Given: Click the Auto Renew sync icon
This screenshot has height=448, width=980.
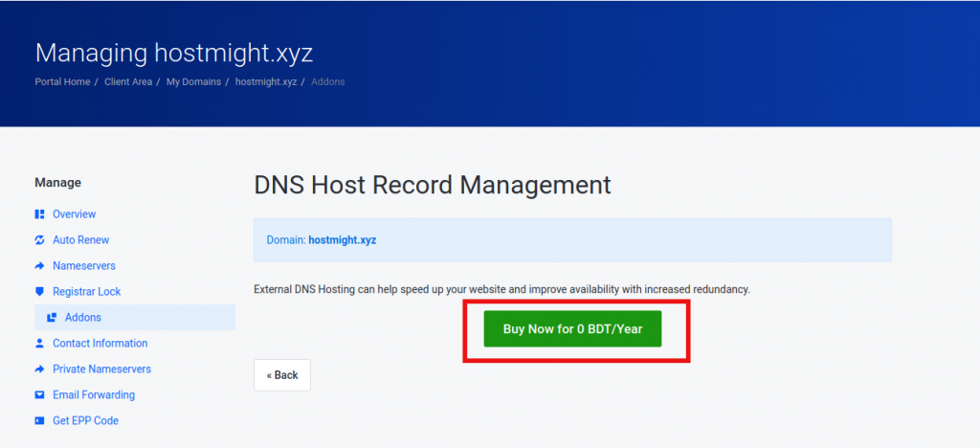Looking at the screenshot, I should click(39, 240).
